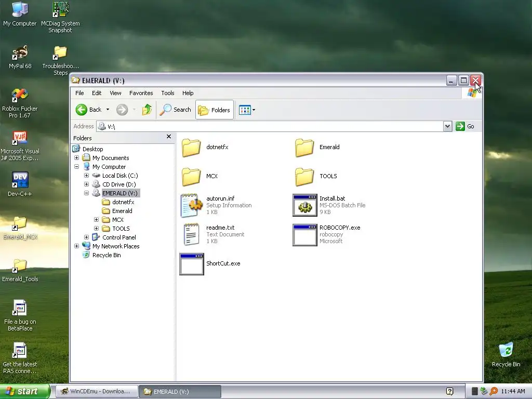Image resolution: width=532 pixels, height=399 pixels.
Task: Open the Tools menu
Action: 168,93
